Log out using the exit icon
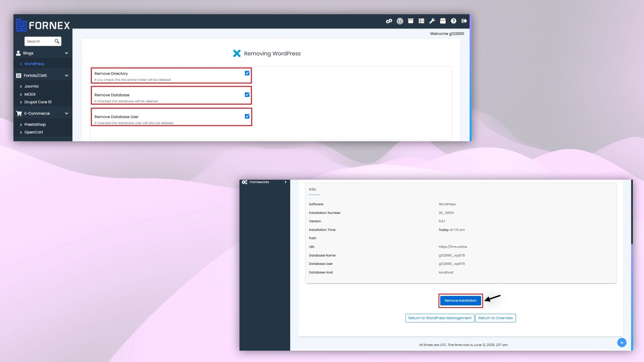Screen dimensions: 644x362 pos(464,21)
